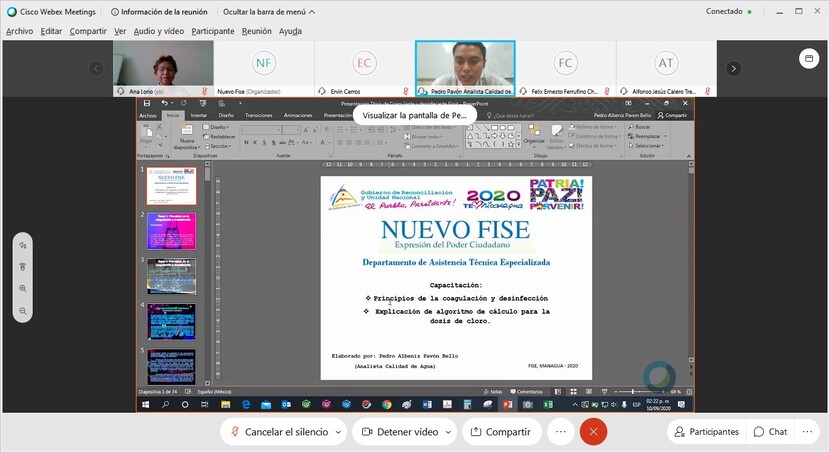
Task: Click zoom out minus beside zoom slider
Action: coord(616,392)
